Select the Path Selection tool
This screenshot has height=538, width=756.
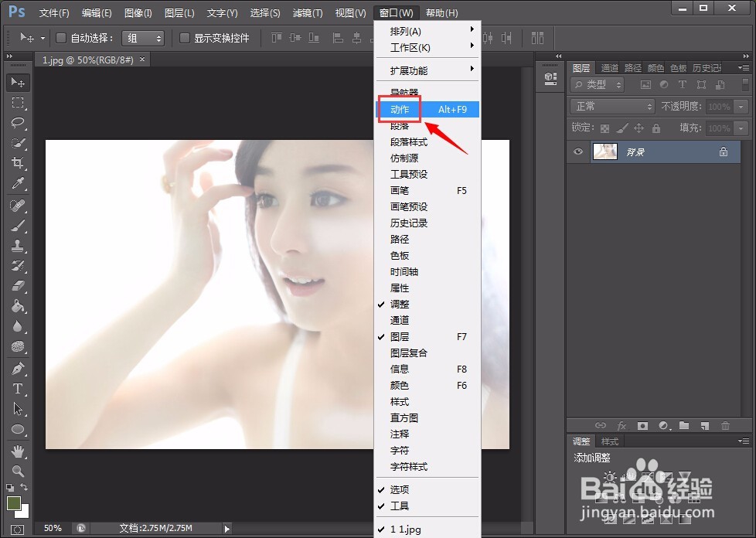coord(18,409)
